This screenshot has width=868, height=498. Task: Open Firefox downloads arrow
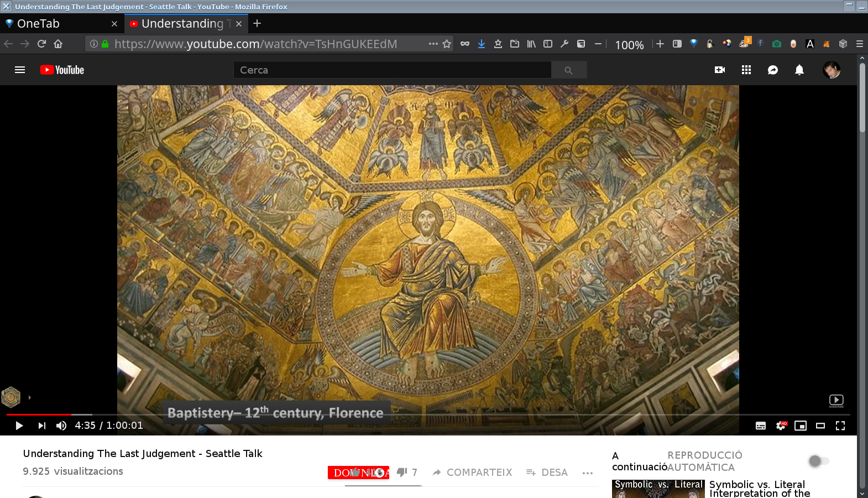pos(482,44)
